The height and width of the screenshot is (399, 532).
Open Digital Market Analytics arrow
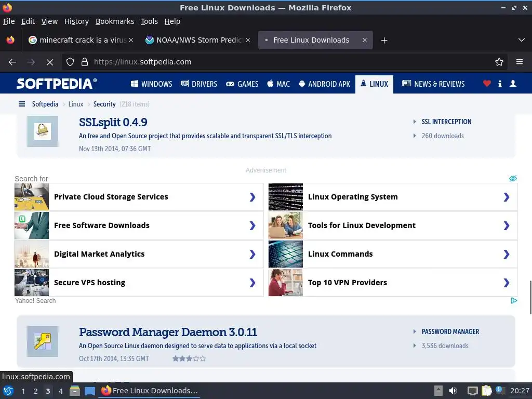coord(252,254)
